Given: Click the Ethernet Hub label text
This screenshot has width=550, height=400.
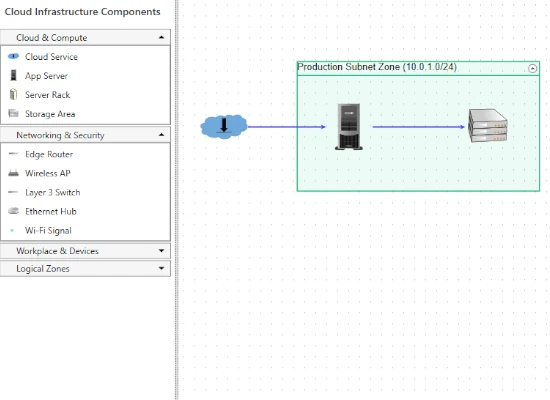Looking at the screenshot, I should tap(51, 212).
